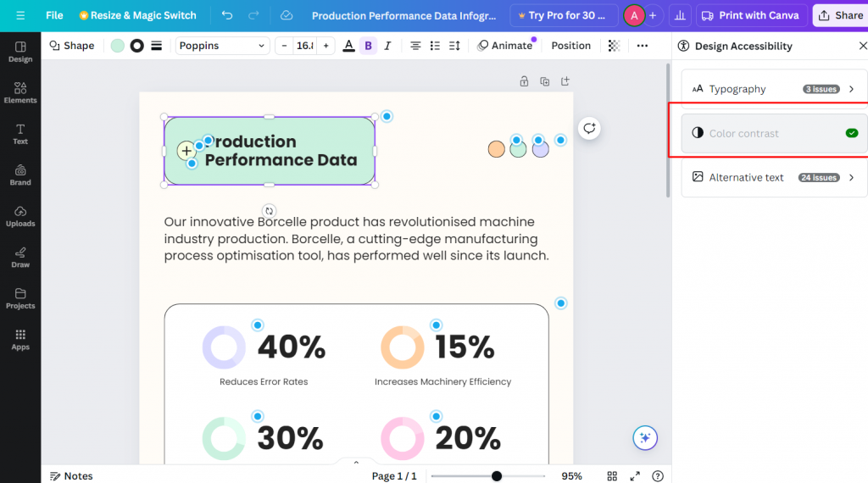Open the Draw sidebar tab
This screenshot has width=868, height=483.
[20, 258]
